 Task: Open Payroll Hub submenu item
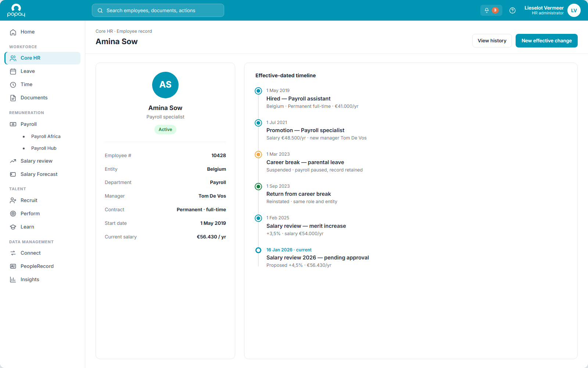44,148
